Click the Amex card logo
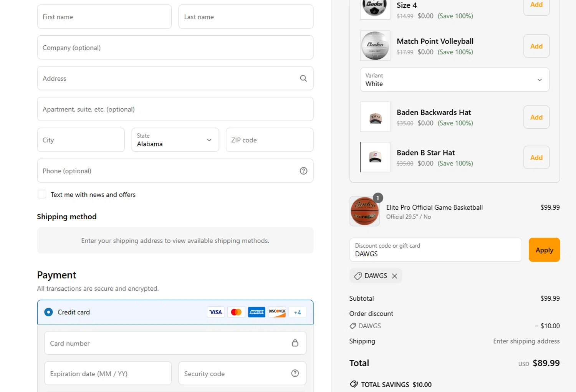Image resolution: width=576 pixels, height=392 pixels. [x=257, y=312]
